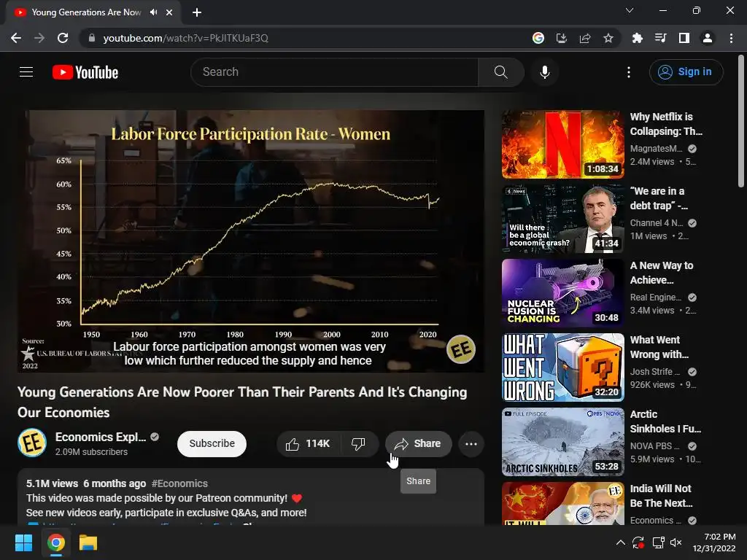The width and height of the screenshot is (747, 560).
Task: Click the muted volume tray icon
Action: click(x=676, y=542)
